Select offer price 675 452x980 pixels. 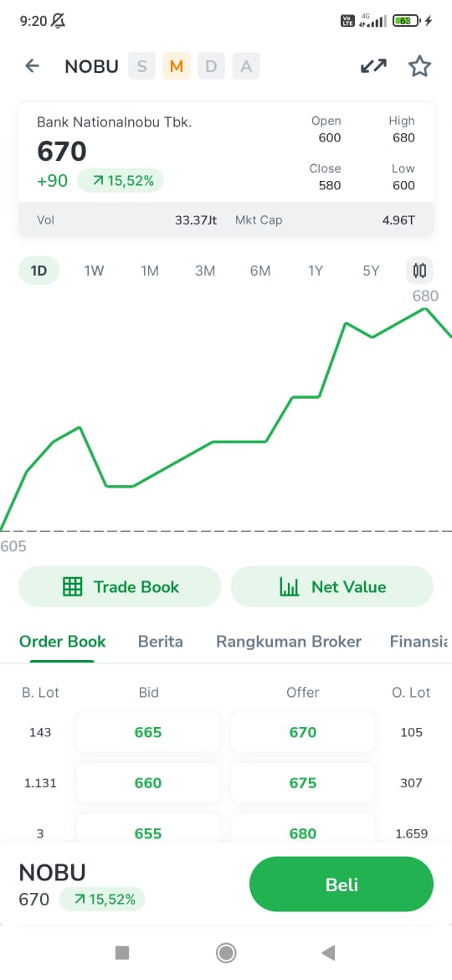pos(303,783)
